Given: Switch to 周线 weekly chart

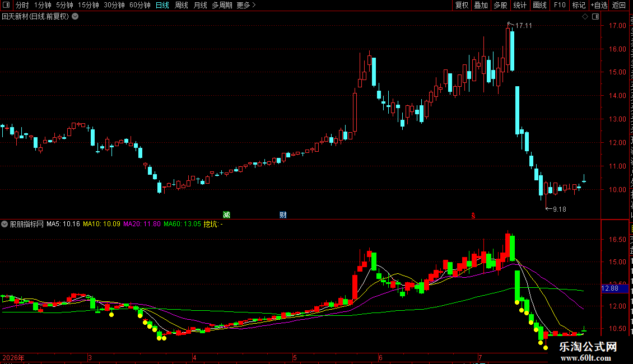Looking at the screenshot, I should click(x=181, y=5).
